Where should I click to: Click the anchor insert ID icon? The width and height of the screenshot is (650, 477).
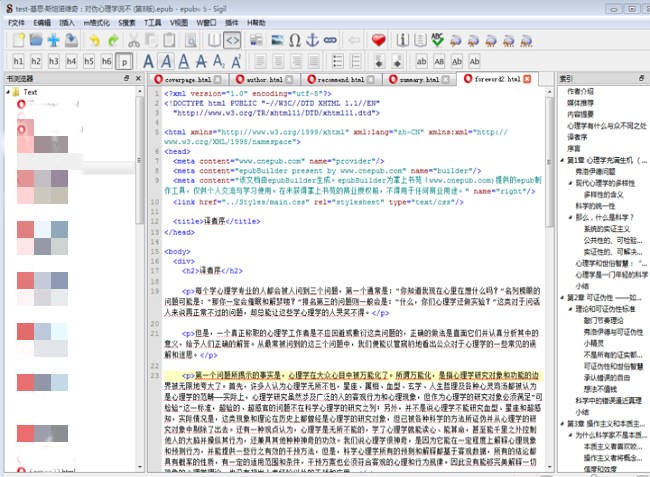pos(312,40)
